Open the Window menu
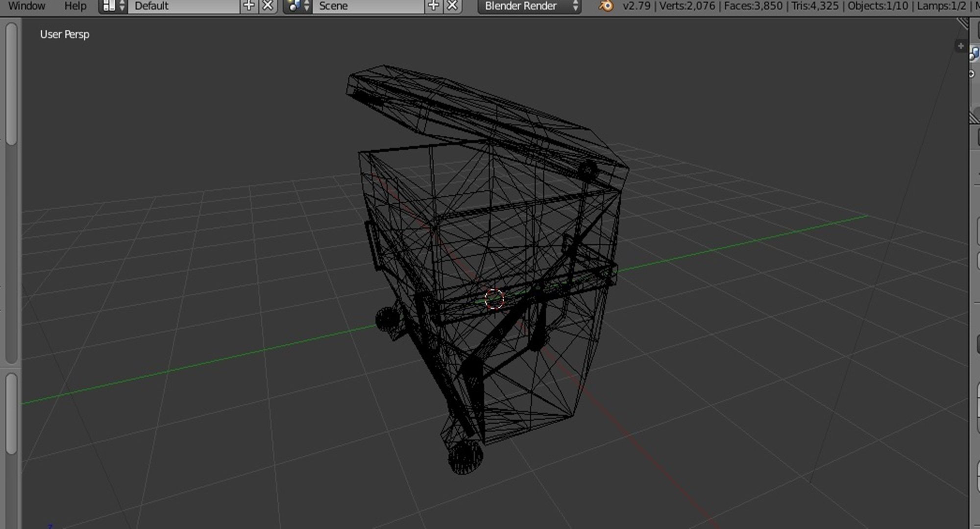 27,5
